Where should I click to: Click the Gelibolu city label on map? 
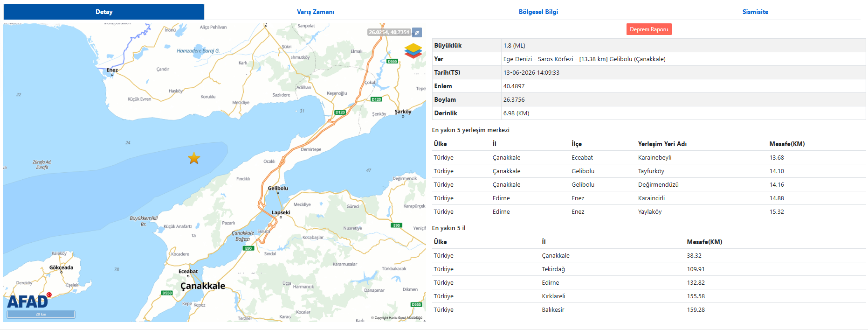[x=278, y=188]
